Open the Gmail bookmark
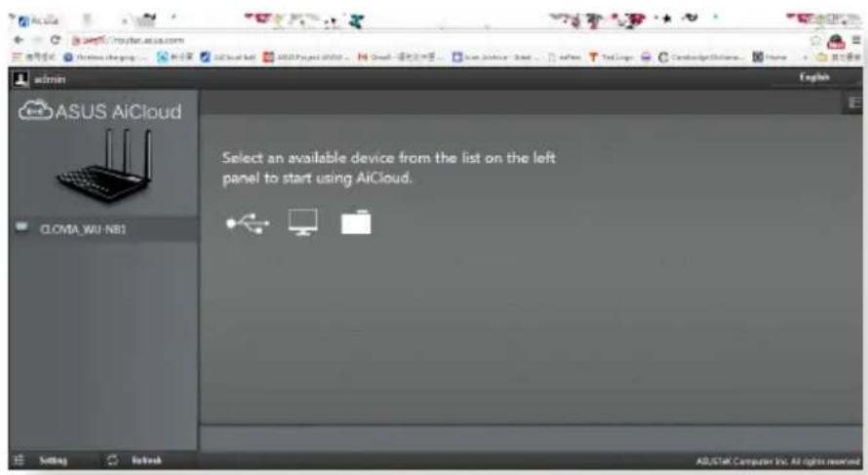Screen dimensions: 868x475 (x=401, y=57)
